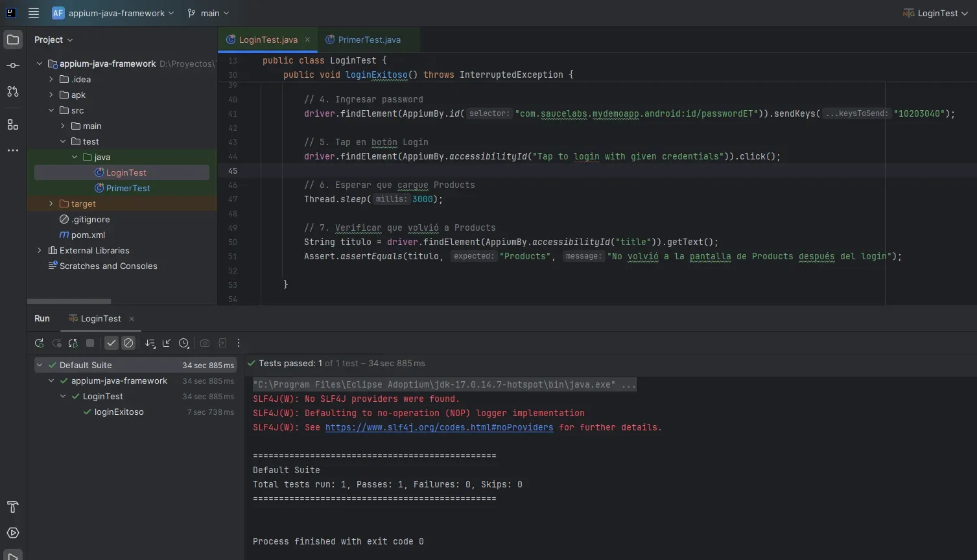Collapse the src folder

(51, 110)
